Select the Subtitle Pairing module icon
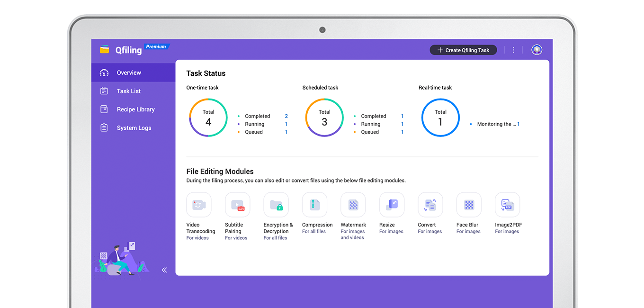Viewport: 644px width, 308px height. 237,205
